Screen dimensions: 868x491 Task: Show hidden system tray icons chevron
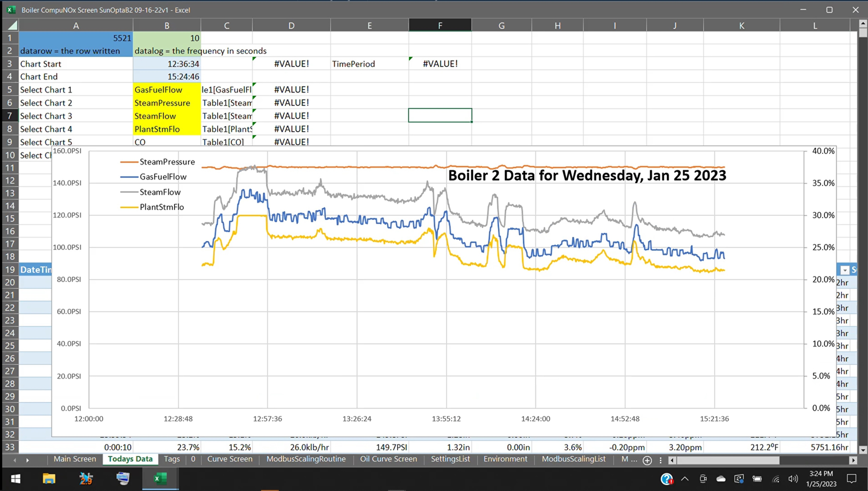tap(685, 479)
